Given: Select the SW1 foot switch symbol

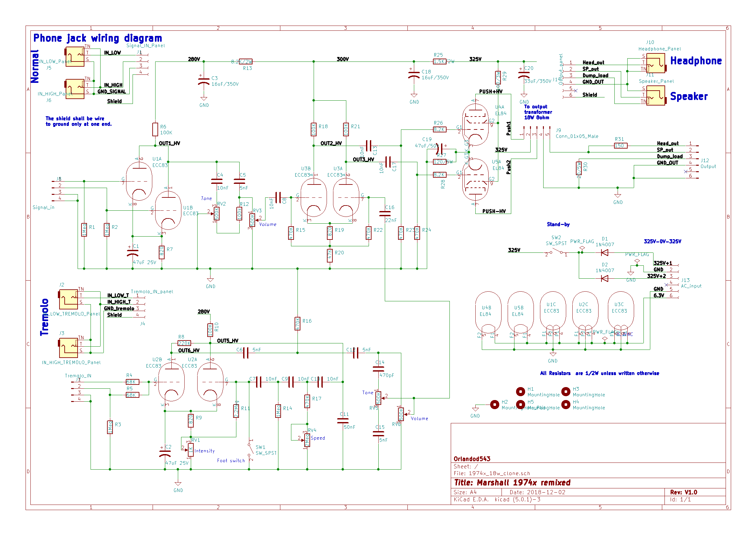Looking at the screenshot, I should (250, 450).
